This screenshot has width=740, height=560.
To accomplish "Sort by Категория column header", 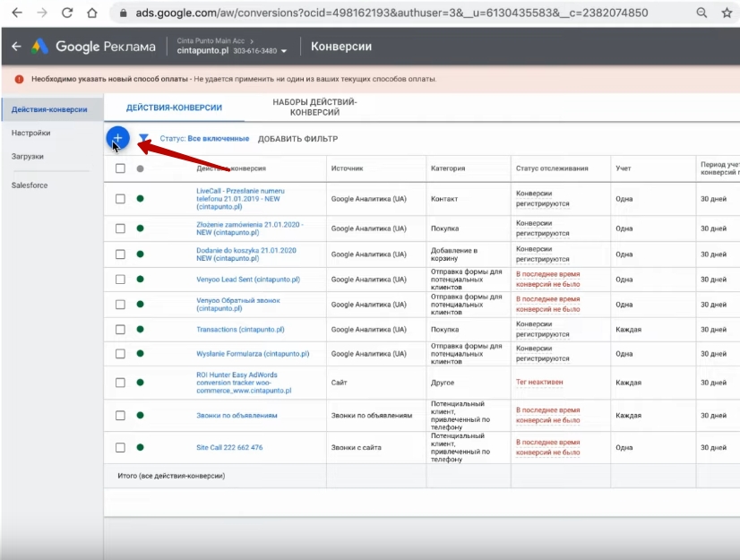I will [448, 168].
